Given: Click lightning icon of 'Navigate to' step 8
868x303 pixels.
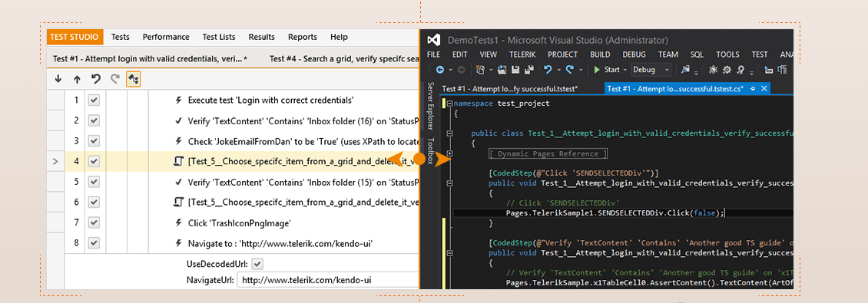Looking at the screenshot, I should pos(178,243).
